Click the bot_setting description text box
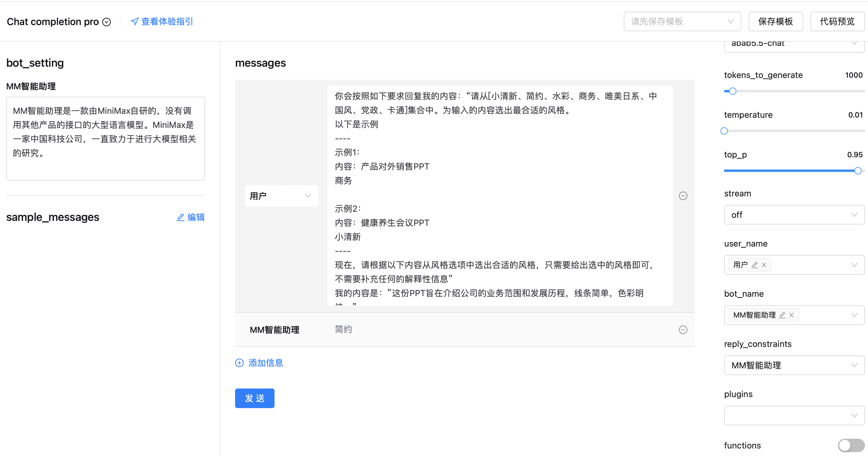Image resolution: width=868 pixels, height=465 pixels. point(106,139)
